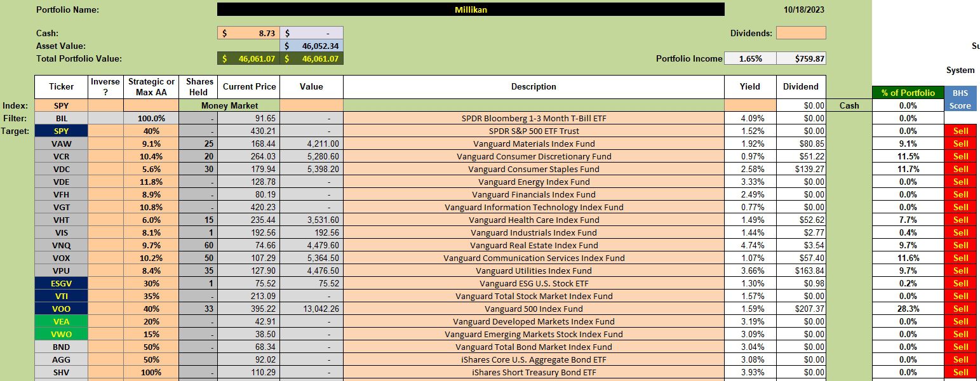Click the Money Market cell
Viewport: 980px width, 381px height.
[229, 105]
